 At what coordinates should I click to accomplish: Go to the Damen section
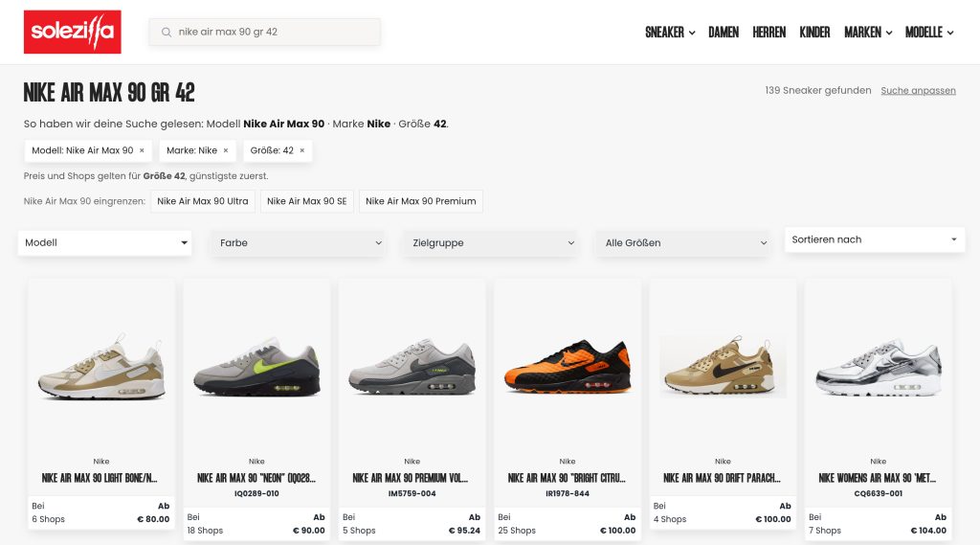coord(724,32)
